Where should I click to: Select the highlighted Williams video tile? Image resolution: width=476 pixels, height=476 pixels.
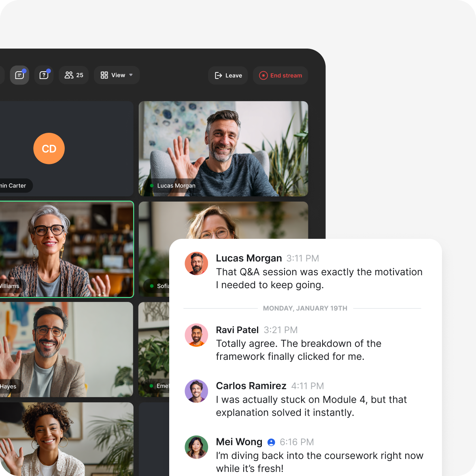tap(67, 249)
